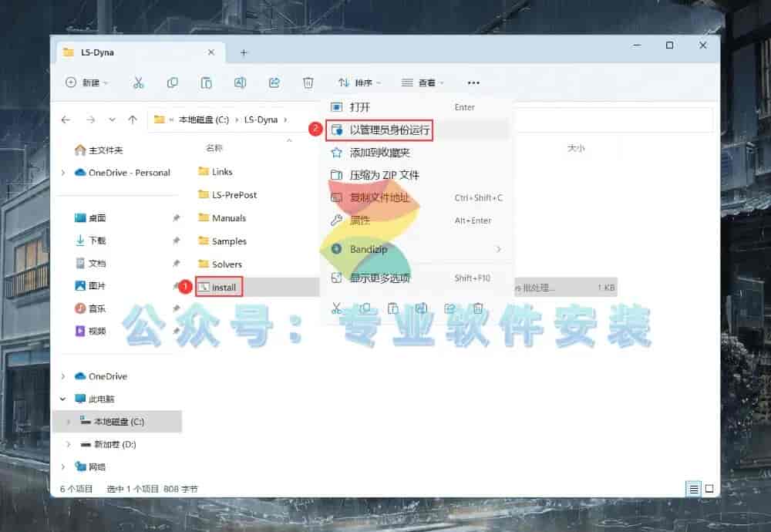Image resolution: width=771 pixels, height=532 pixels.
Task: Choose 压缩为 ZIP 文件 in context menu
Action: click(417, 175)
